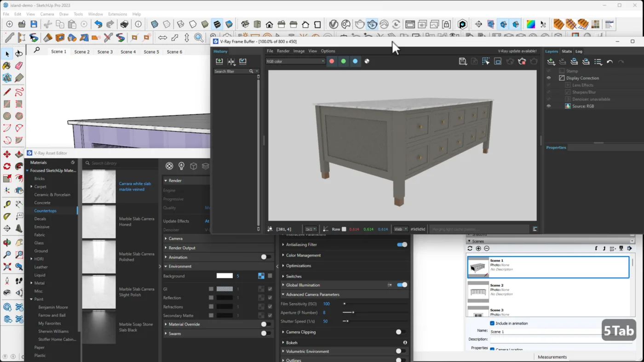Enable the Material Override switch
The width and height of the screenshot is (644, 362).
click(265, 324)
